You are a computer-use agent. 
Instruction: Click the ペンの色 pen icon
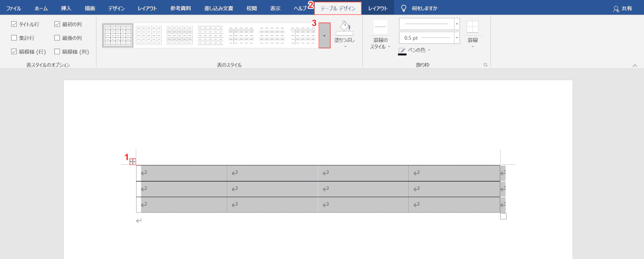(x=402, y=51)
